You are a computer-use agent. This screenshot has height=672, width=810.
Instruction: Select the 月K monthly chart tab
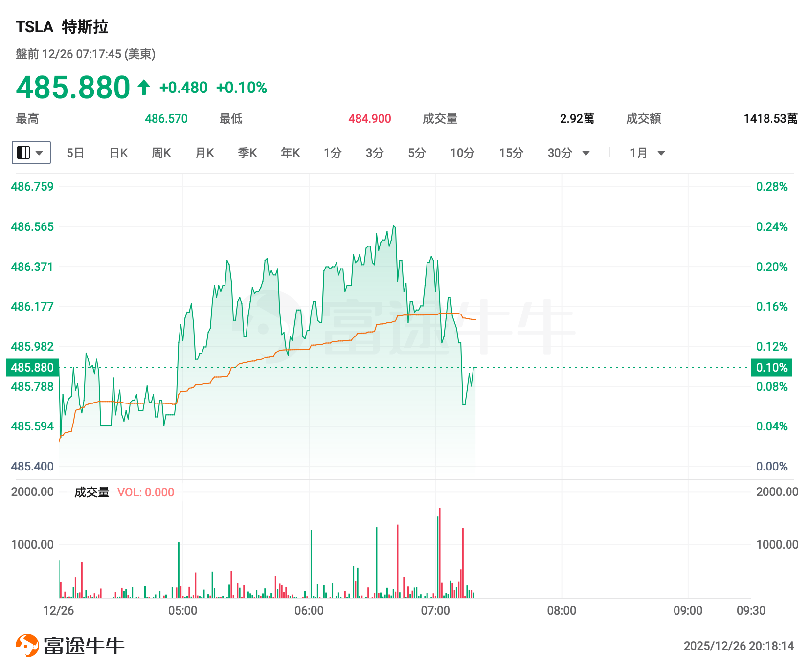pos(204,153)
